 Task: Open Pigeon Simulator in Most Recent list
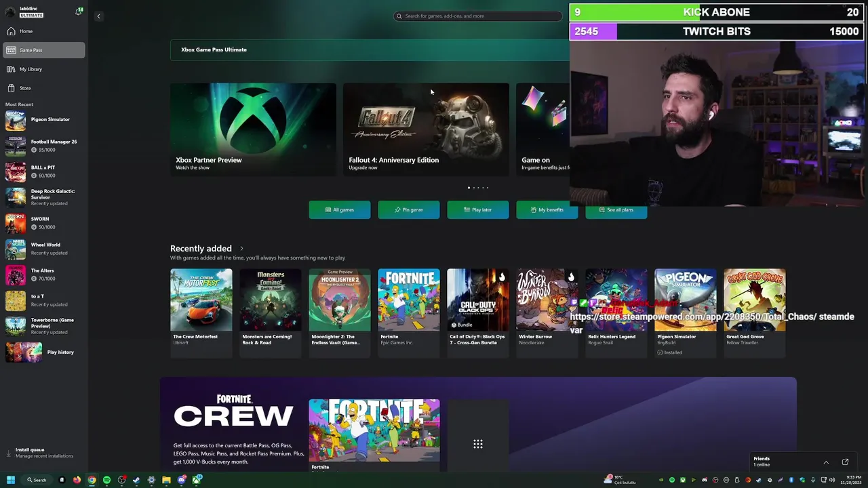44,120
